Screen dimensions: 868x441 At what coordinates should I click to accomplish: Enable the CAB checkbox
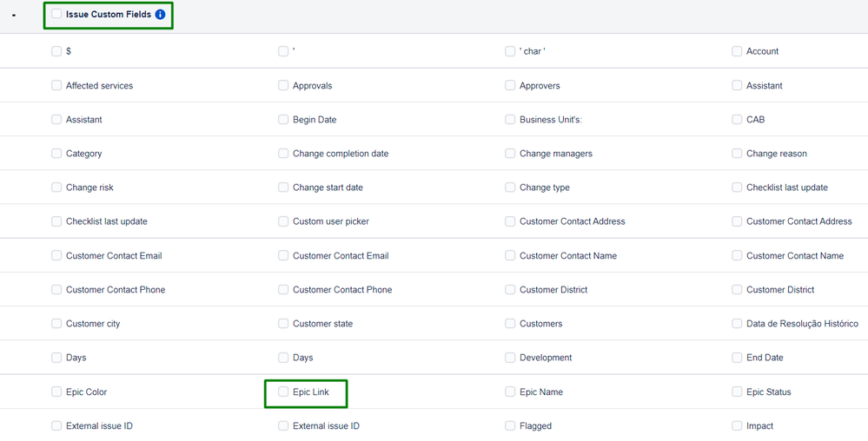(x=737, y=120)
